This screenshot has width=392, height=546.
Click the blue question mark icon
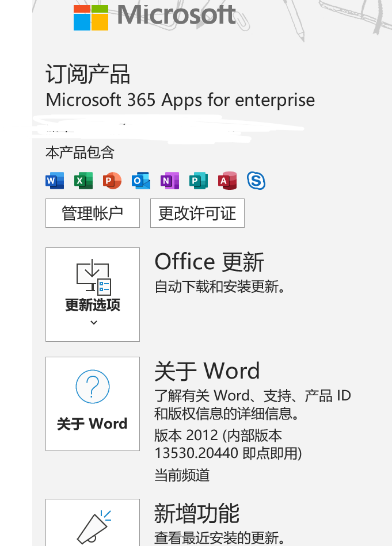pyautogui.click(x=93, y=387)
